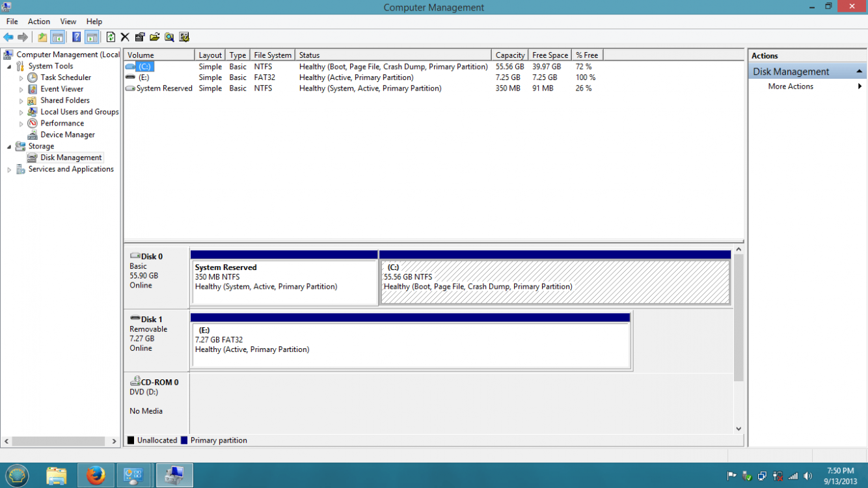This screenshot has width=868, height=488.
Task: Open Properties from the toolbar icon
Action: pos(140,37)
